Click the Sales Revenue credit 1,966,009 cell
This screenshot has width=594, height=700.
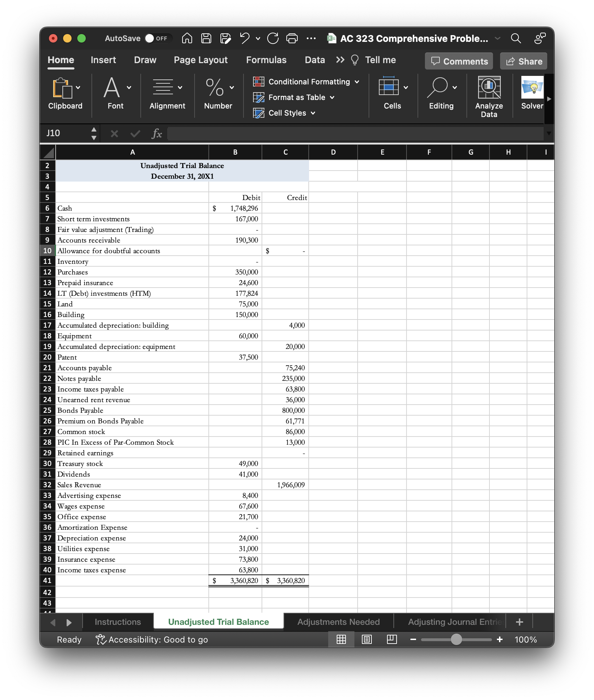pyautogui.click(x=285, y=485)
